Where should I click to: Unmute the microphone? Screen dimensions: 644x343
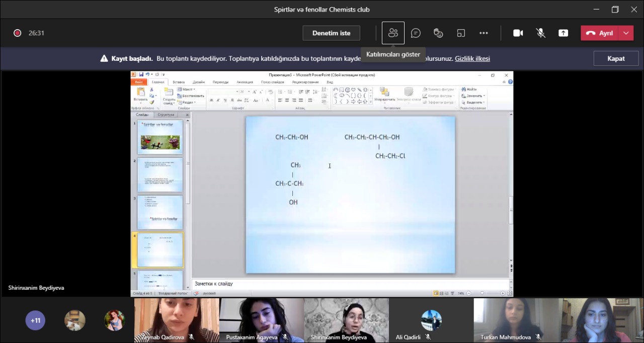point(540,33)
